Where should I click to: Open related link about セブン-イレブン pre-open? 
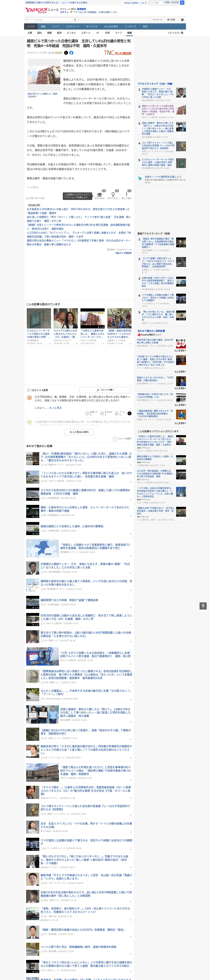click(79, 234)
